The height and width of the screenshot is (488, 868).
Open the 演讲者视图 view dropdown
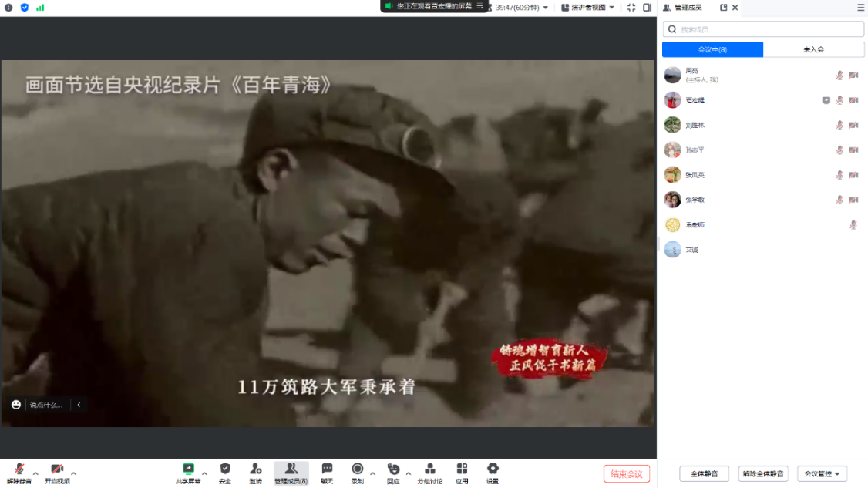click(x=588, y=8)
